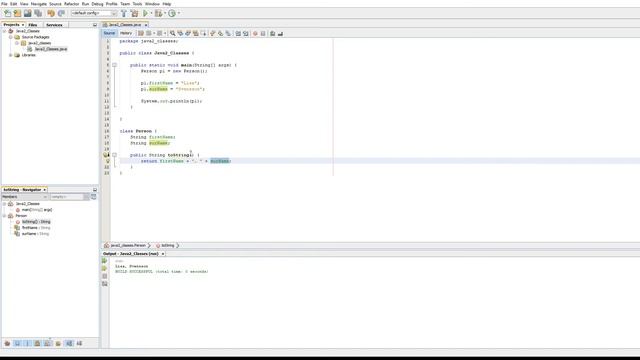Select main(String[] args) in Navigator
Screen dimensions: 640x360
click(x=37, y=210)
